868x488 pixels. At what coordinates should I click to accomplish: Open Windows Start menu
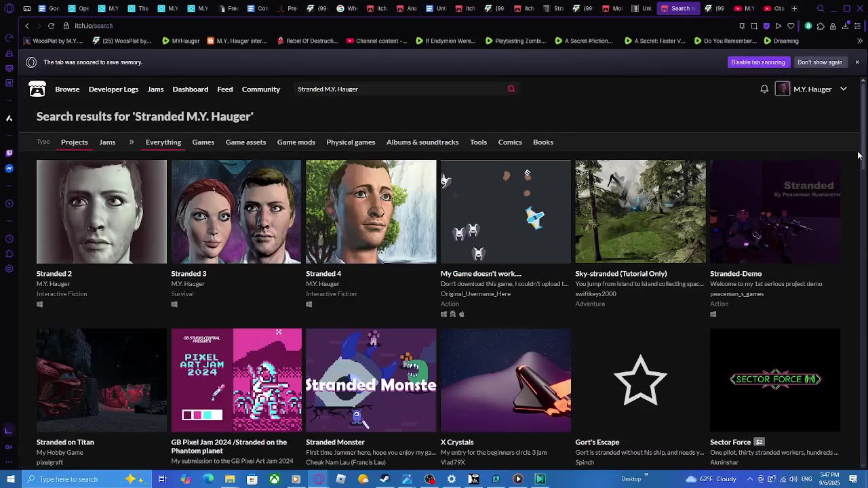tap(10, 479)
